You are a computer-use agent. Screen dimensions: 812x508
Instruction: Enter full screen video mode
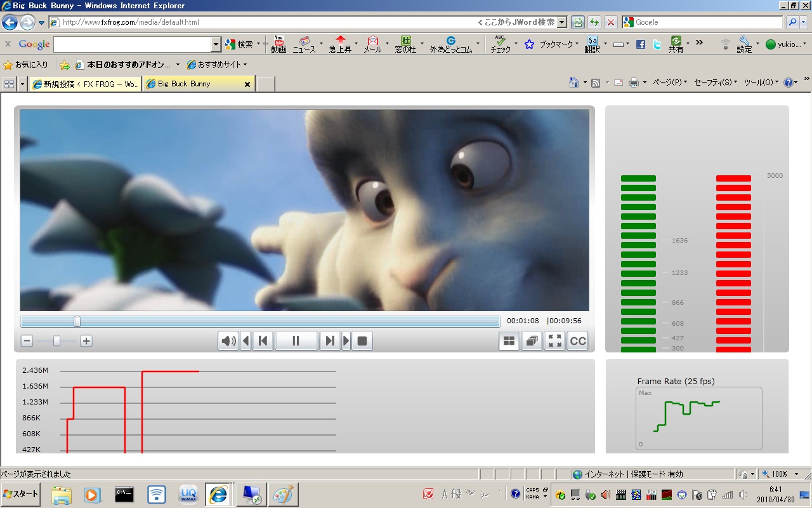point(554,341)
